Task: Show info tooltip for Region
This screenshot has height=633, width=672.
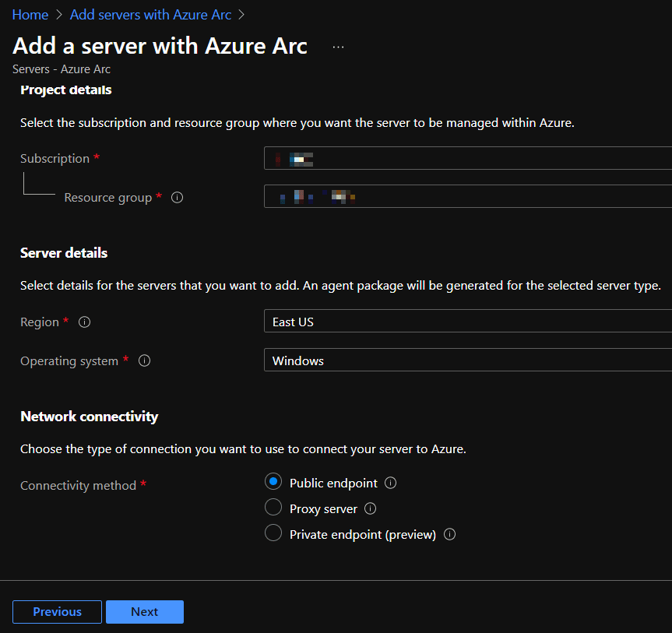Action: click(84, 322)
